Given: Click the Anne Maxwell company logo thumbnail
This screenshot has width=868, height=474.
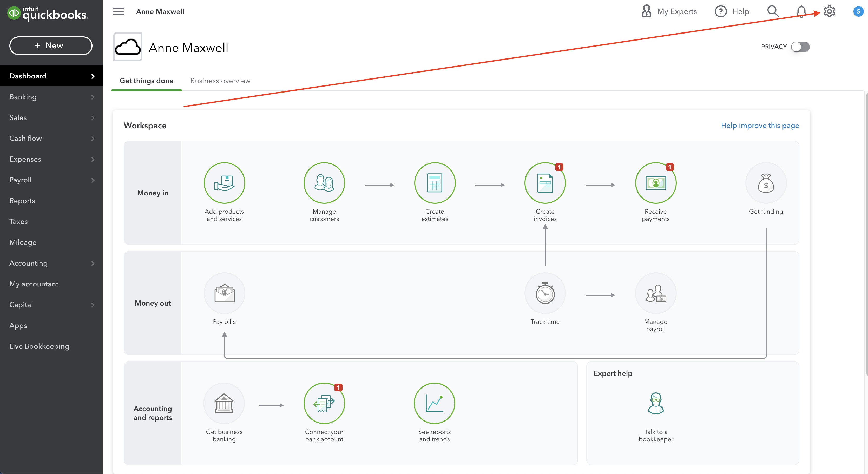Looking at the screenshot, I should tap(128, 47).
